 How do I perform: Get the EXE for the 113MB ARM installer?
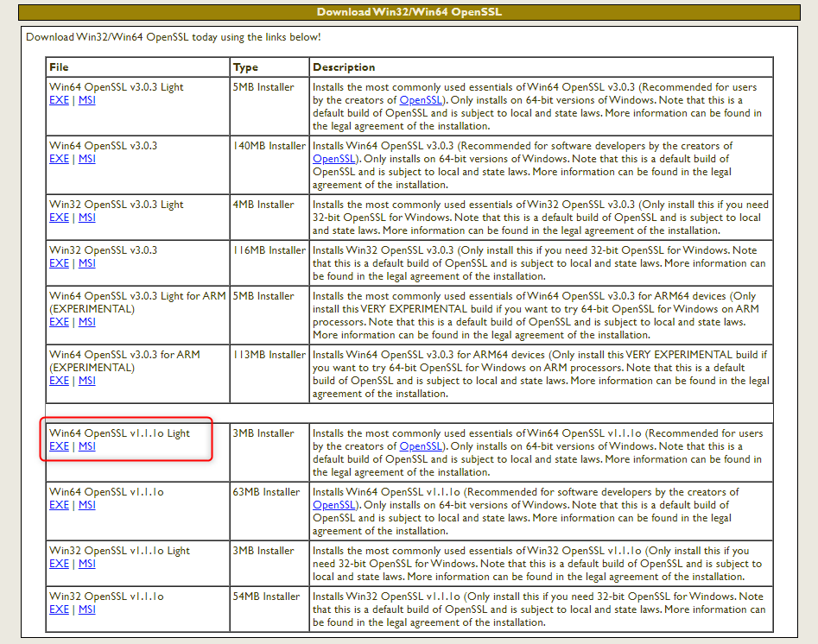59,381
